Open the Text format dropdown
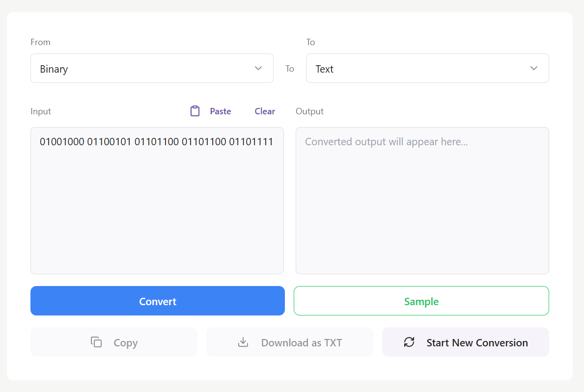The image size is (584, 392). [427, 68]
